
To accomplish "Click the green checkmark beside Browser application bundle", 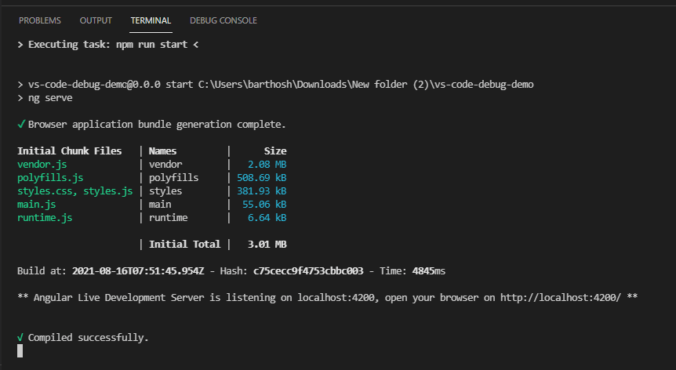I will pos(21,124).
